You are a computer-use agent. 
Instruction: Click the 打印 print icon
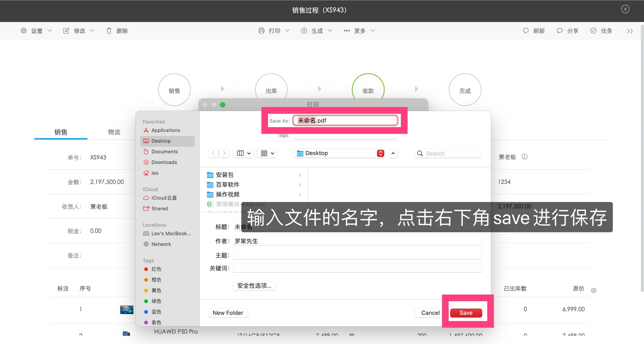pos(261,31)
